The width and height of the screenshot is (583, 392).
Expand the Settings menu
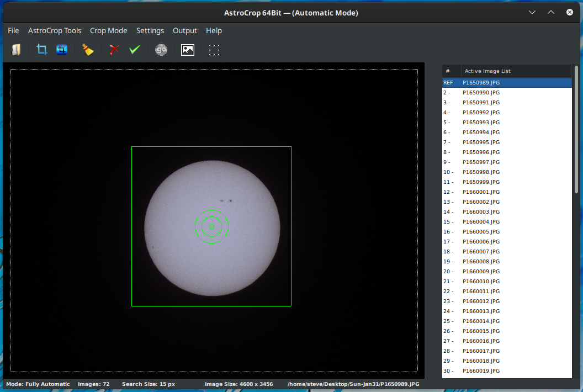[150, 30]
